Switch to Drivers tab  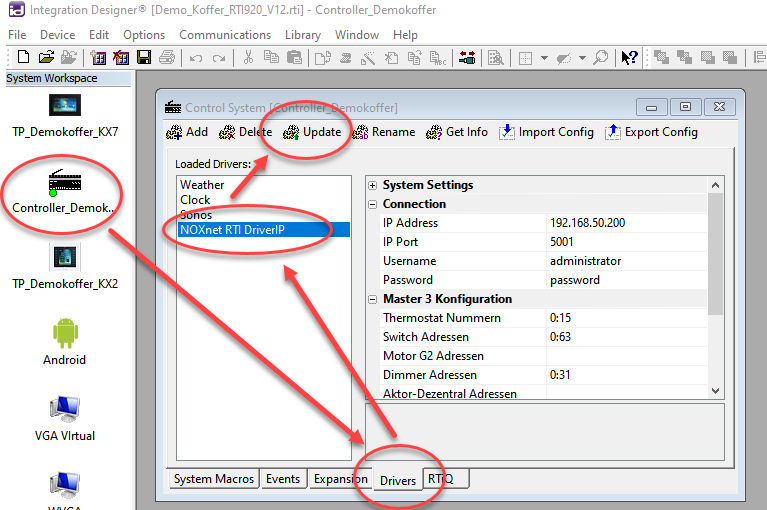398,481
